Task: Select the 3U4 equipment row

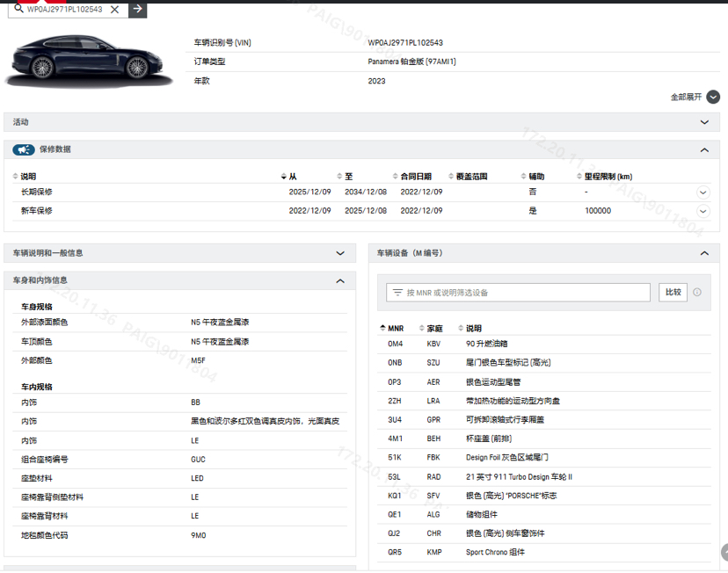Action: pyautogui.click(x=544, y=420)
